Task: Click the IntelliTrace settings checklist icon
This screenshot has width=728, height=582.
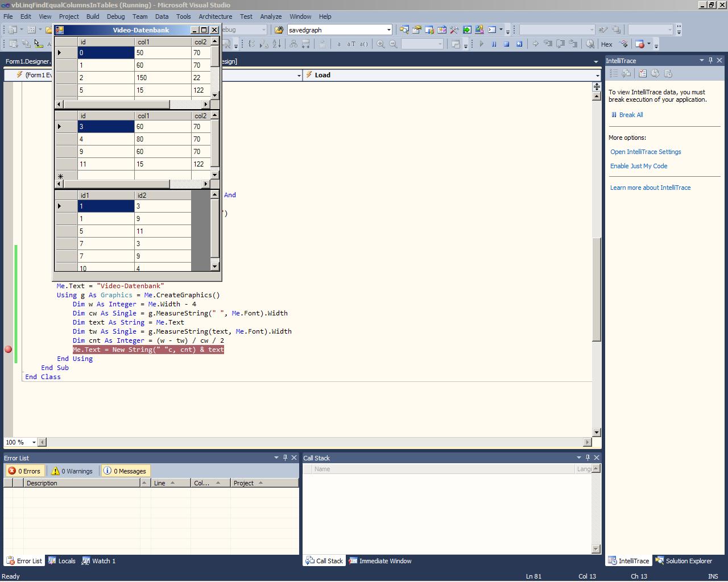Action: click(642, 73)
